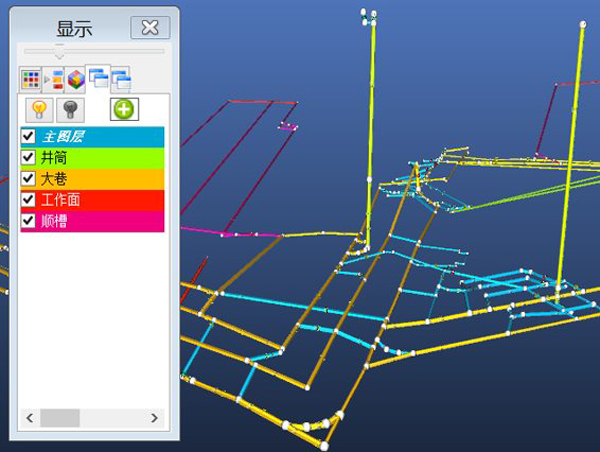Close the 显示 panel
This screenshot has width=600, height=452.
point(150,28)
